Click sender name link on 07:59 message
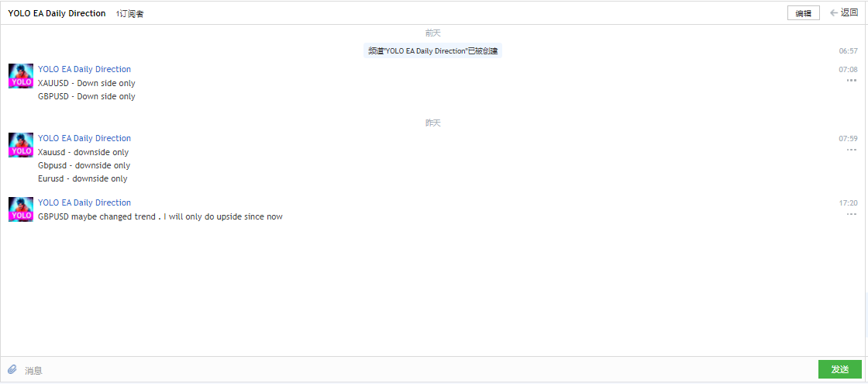868x384 pixels. click(84, 138)
